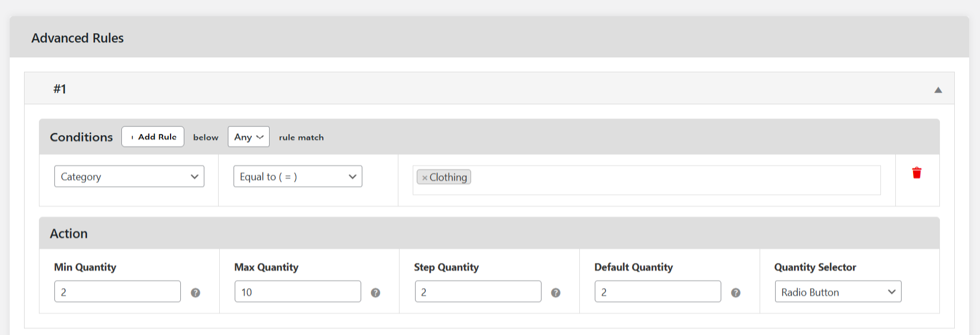Collapse rule #1 using the triangle arrow
Viewport: 980px width, 335px height.
[938, 90]
